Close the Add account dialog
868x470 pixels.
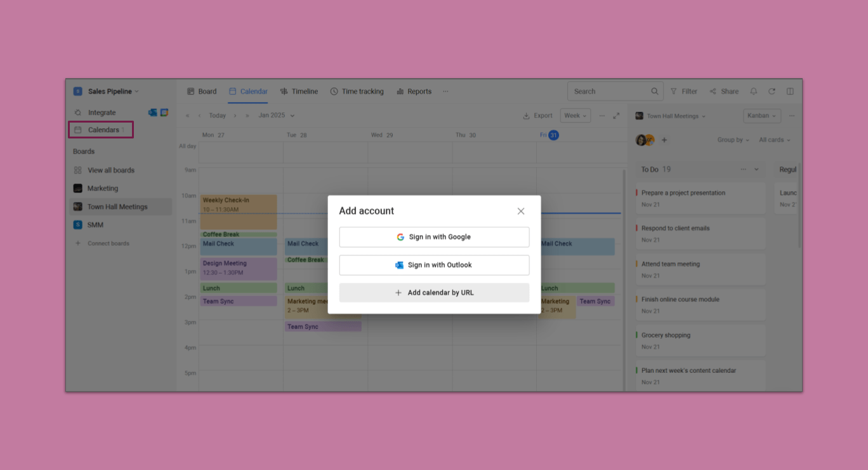(x=521, y=211)
